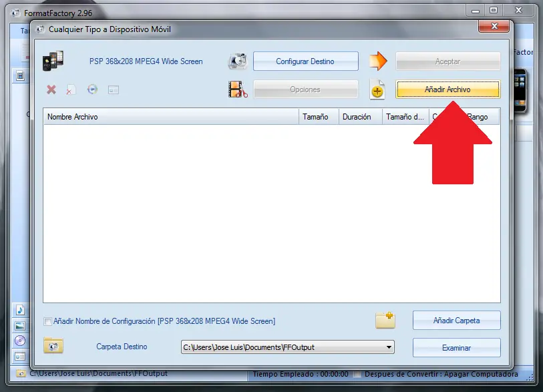Screen dimensions: 543x392
Task: Select picture category icon in FormatFactory sidebar
Action: tap(20, 325)
